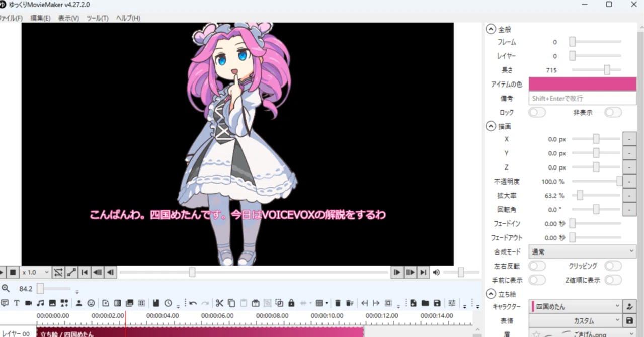Toggle the ロック switch
644x337 pixels.
coord(537,112)
